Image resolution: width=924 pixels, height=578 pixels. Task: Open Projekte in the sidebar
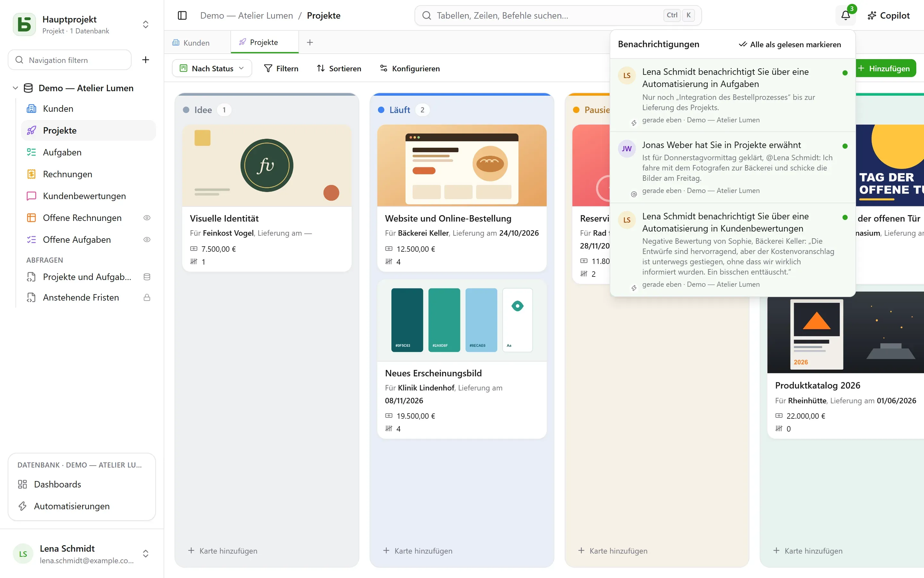tap(89, 130)
